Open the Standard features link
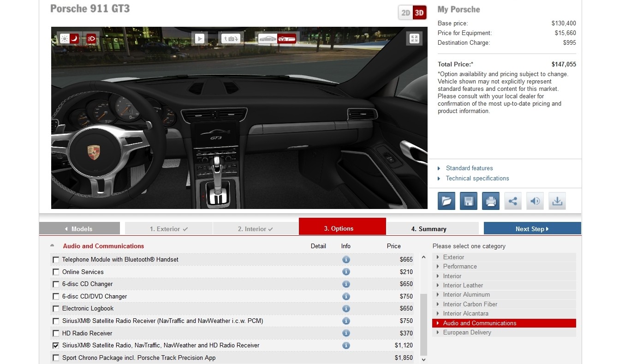637x364 pixels. [x=469, y=168]
